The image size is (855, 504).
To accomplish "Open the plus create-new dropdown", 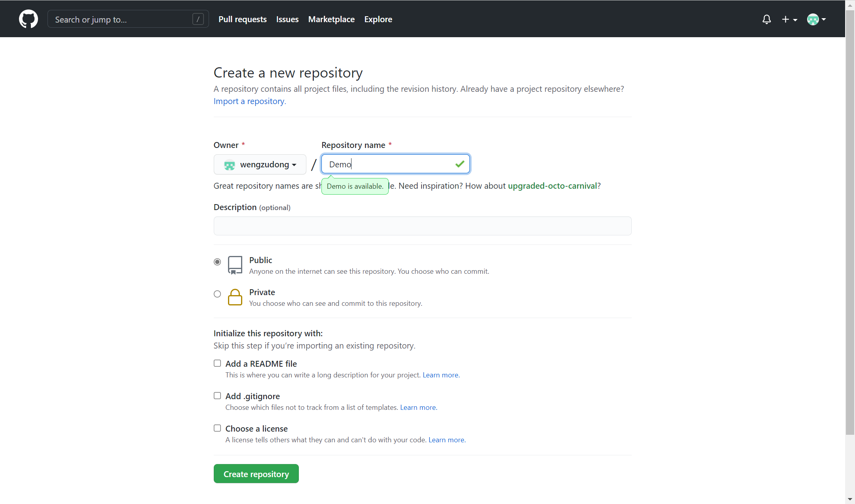I will point(789,19).
